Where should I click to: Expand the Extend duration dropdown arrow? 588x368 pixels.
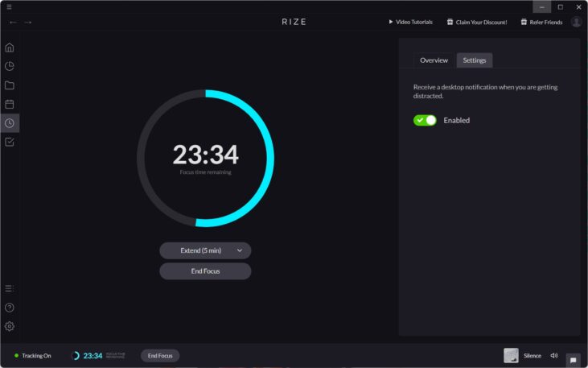coord(240,250)
